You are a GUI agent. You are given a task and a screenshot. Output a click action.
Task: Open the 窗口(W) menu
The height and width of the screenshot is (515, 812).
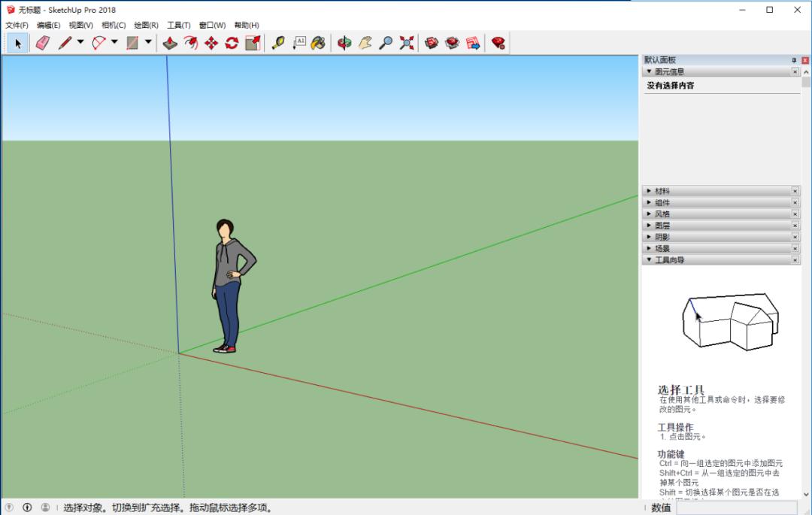click(212, 25)
